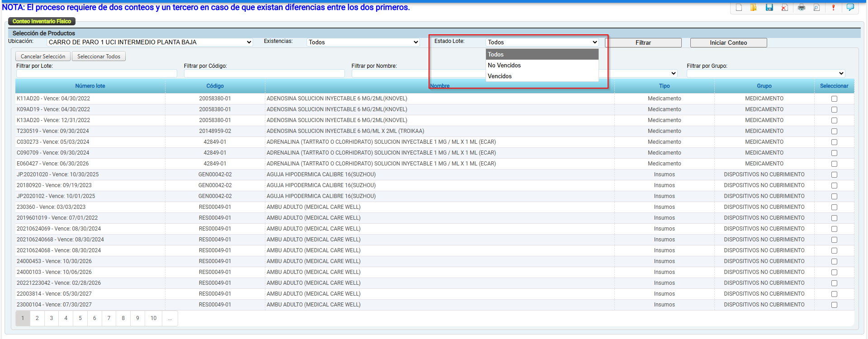Tick the checkbox for lot 23000104

834,305
